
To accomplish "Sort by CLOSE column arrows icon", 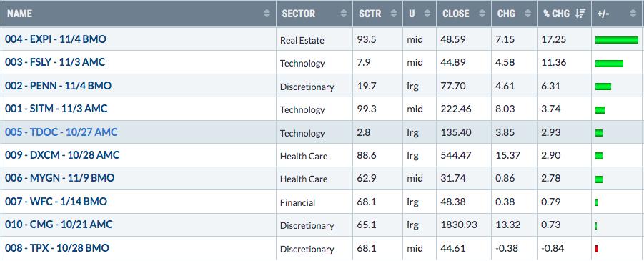I will [482, 14].
